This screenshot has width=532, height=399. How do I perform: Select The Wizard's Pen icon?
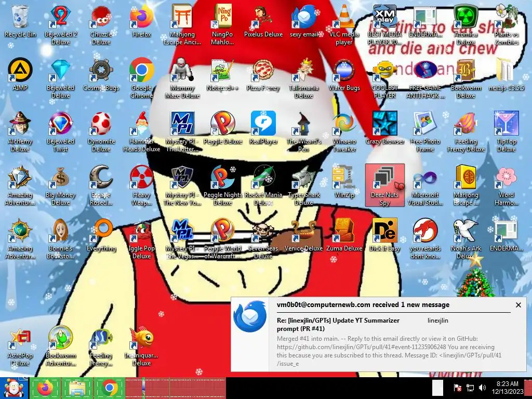(303, 131)
